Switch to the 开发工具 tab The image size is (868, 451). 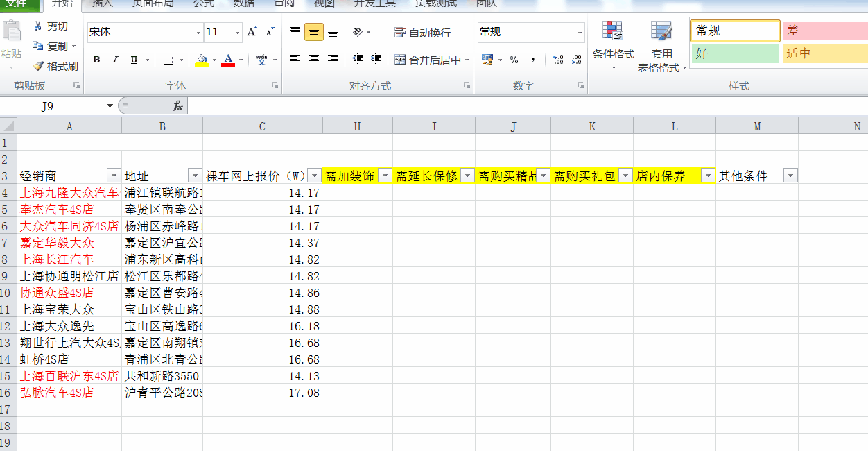click(375, 4)
